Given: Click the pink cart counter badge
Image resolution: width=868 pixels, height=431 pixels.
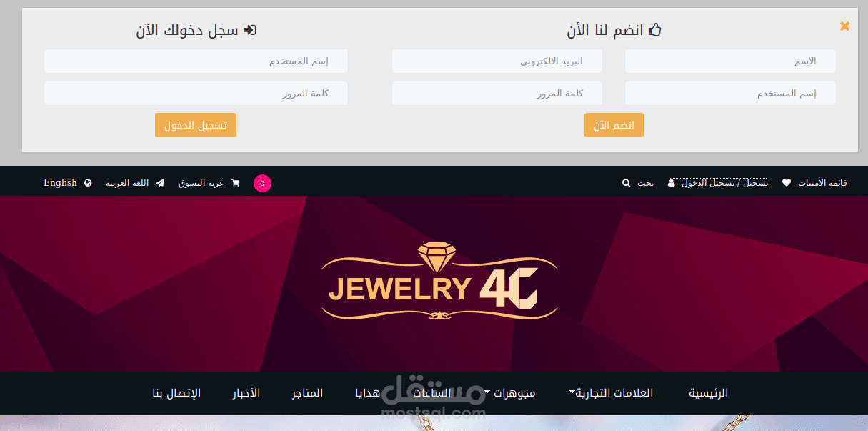Looking at the screenshot, I should click(x=262, y=184).
